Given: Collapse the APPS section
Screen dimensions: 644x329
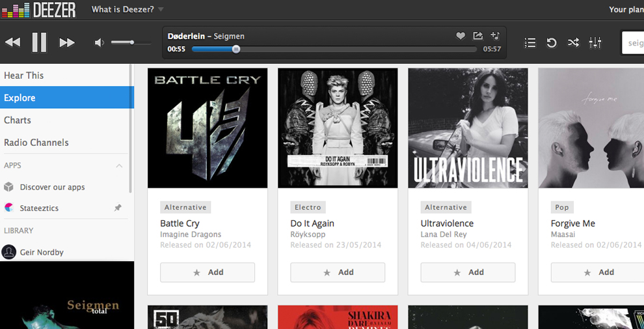Looking at the screenshot, I should pyautogui.click(x=119, y=165).
